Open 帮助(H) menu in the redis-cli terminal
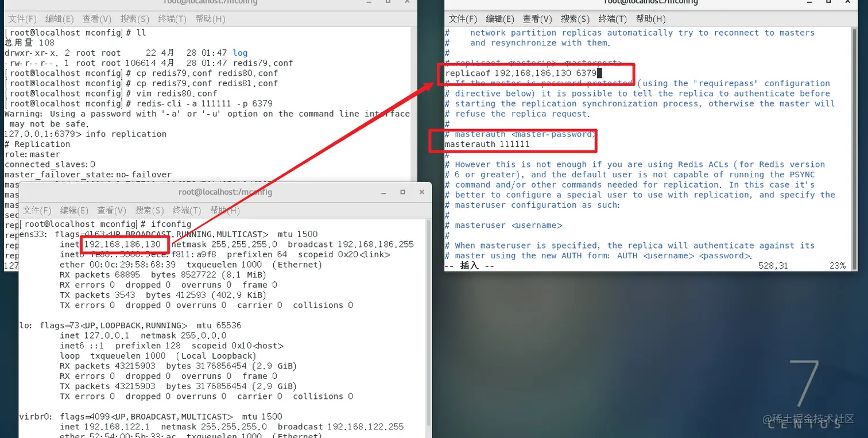This screenshot has width=868, height=438. click(210, 19)
